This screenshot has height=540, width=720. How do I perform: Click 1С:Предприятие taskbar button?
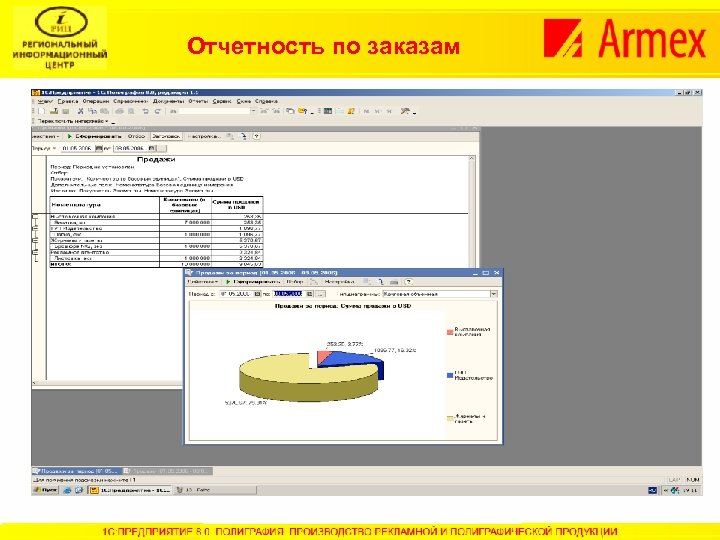click(x=130, y=490)
